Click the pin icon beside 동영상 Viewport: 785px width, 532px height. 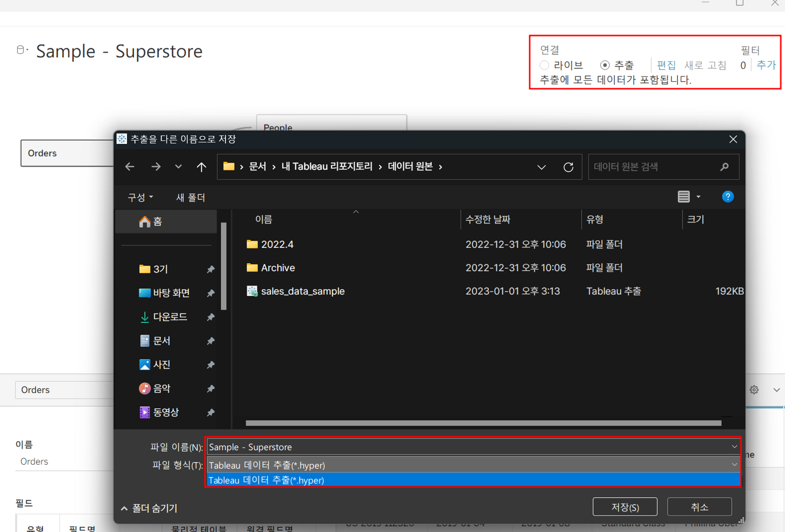[211, 412]
